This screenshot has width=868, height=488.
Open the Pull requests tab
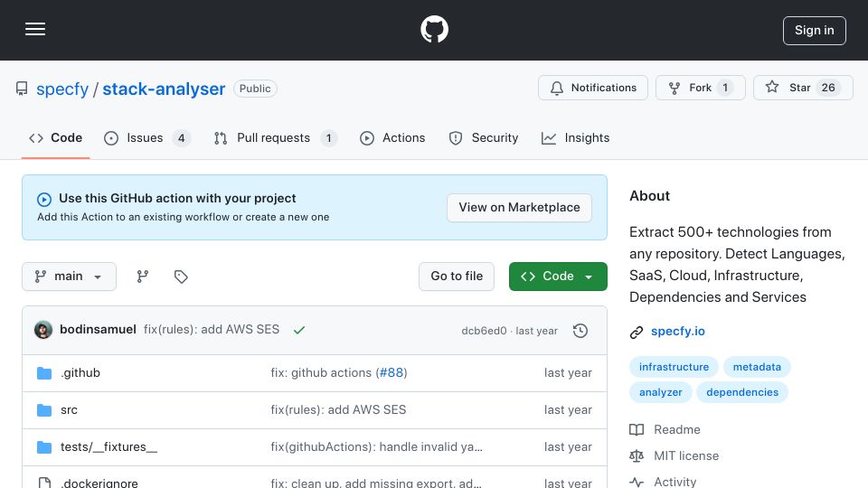(x=275, y=137)
